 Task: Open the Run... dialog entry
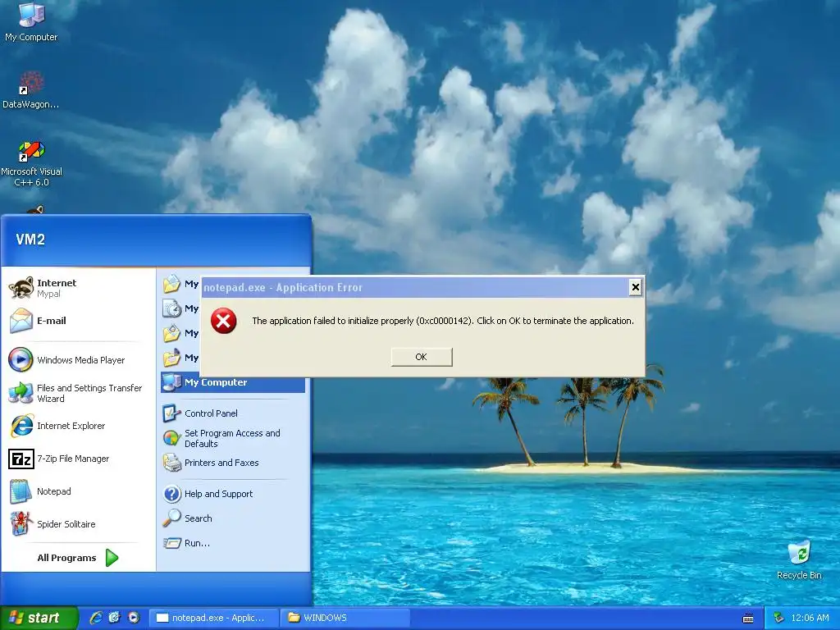coord(233,543)
